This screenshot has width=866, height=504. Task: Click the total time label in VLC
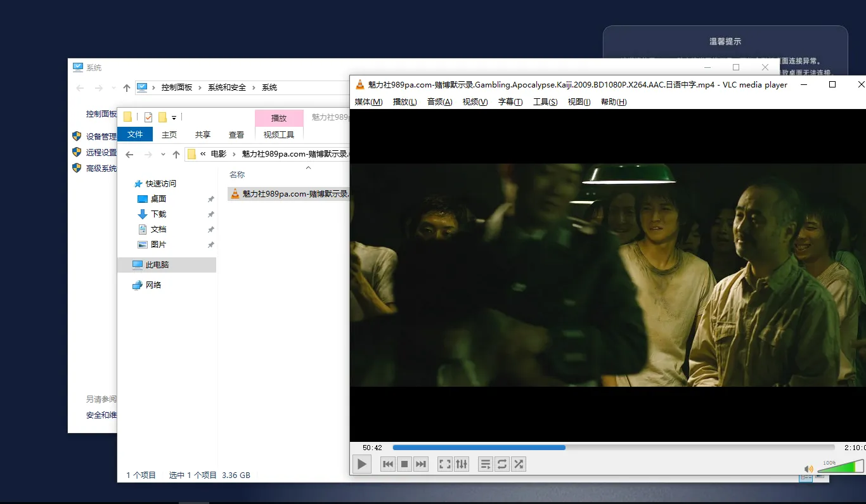(855, 448)
